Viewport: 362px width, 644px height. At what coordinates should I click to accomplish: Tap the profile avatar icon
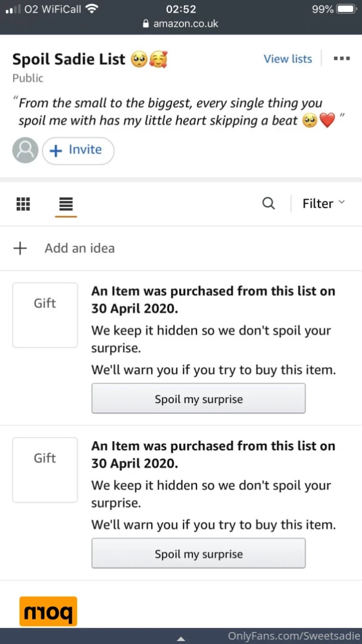pos(26,150)
